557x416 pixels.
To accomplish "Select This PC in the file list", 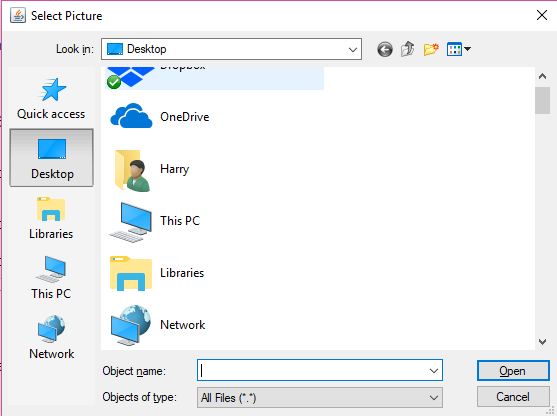I will tap(155, 221).
